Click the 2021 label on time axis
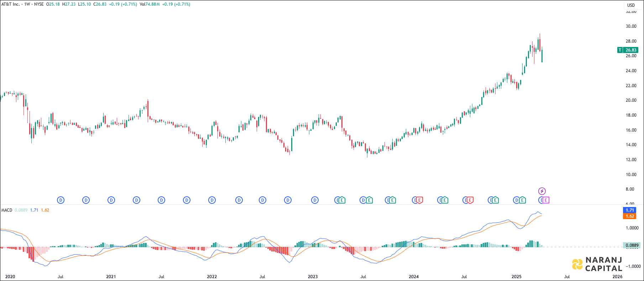 [x=111, y=276]
